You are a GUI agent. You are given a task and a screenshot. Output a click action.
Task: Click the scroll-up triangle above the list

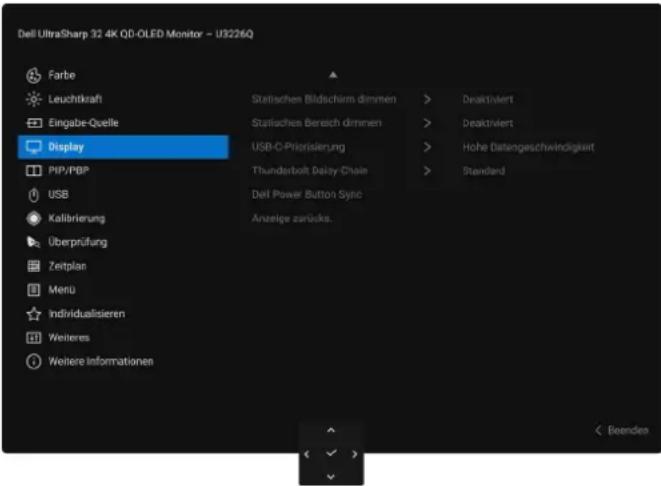tap(333, 75)
